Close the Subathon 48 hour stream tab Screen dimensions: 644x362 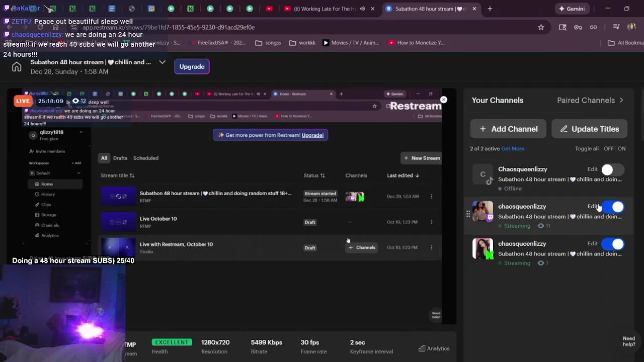click(474, 9)
